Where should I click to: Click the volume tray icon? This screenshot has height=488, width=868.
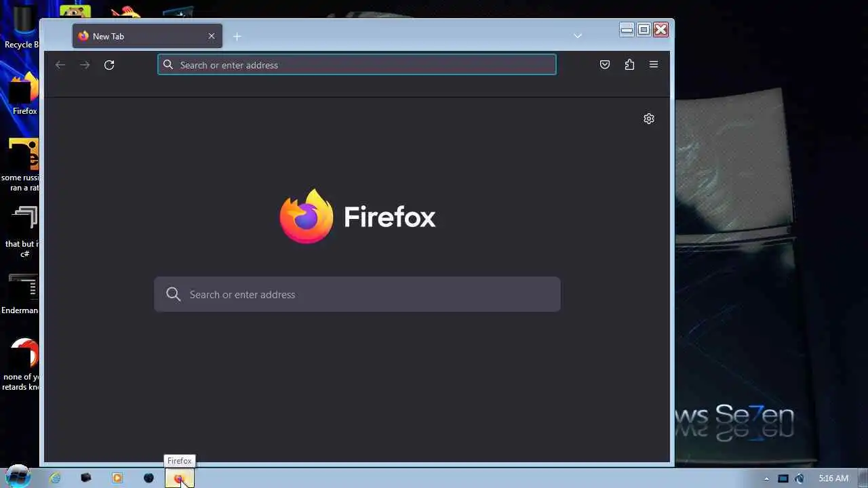click(800, 479)
